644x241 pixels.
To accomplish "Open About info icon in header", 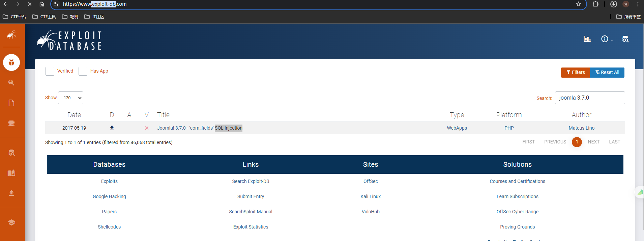I will point(605,39).
